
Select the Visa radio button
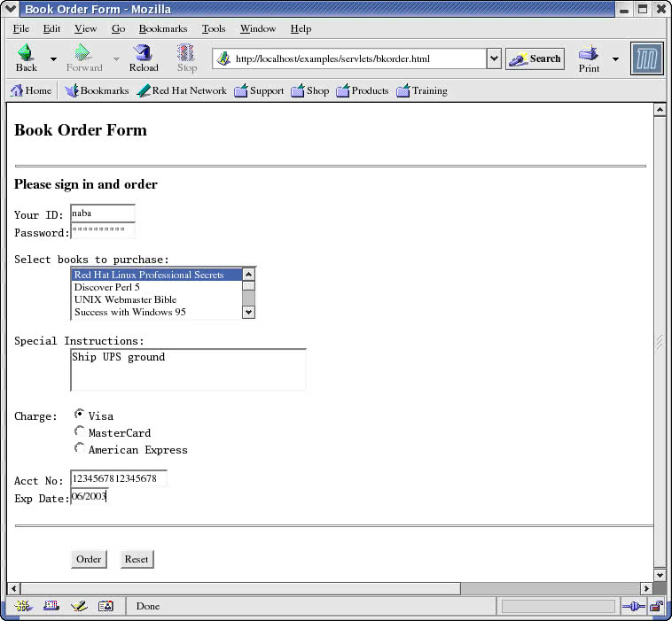pyautogui.click(x=79, y=414)
